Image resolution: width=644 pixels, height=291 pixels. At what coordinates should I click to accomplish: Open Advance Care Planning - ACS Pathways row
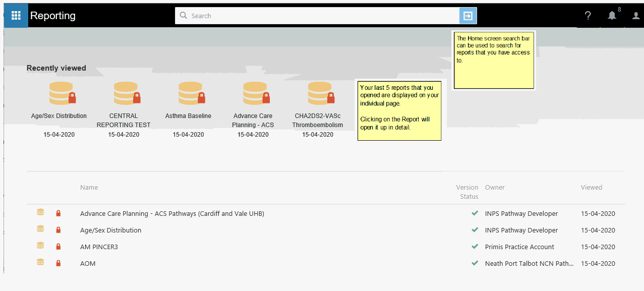(x=172, y=214)
